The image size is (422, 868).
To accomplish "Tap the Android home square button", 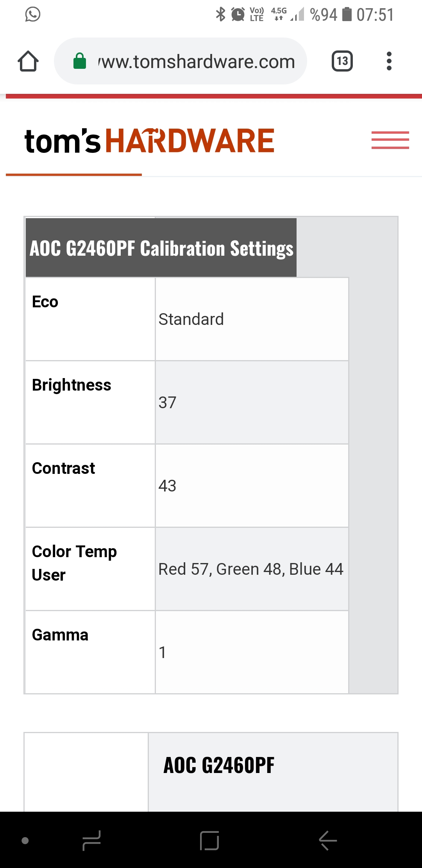I will (x=209, y=840).
